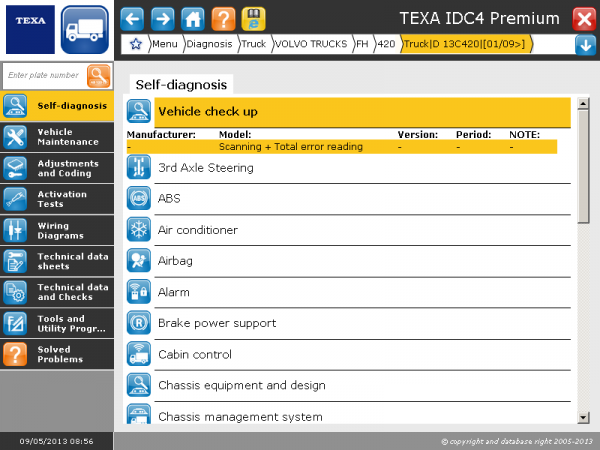This screenshot has height=450, width=600.
Task: Click the Alarm icon
Action: point(139,292)
